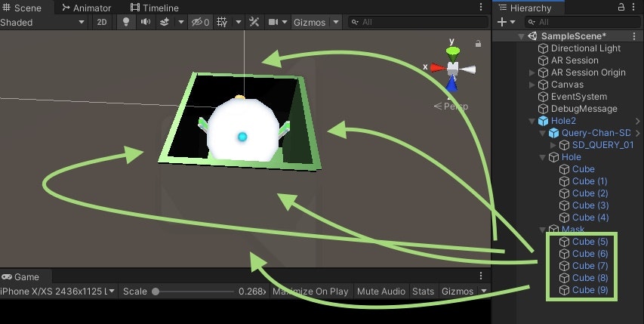The width and height of the screenshot is (644, 324).
Task: Open Scene panel more options menu
Action: click(x=481, y=8)
